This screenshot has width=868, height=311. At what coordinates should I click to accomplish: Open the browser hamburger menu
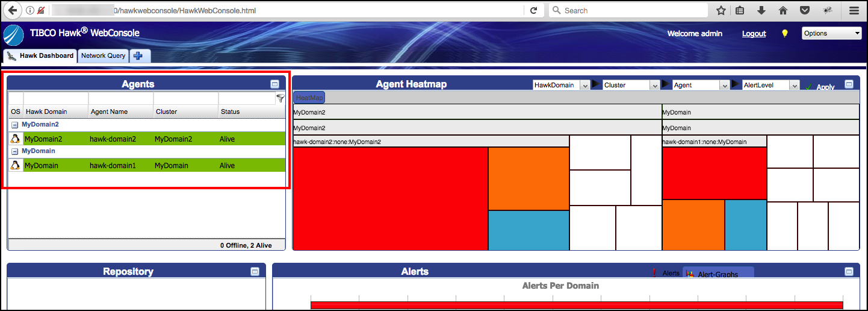tap(854, 10)
